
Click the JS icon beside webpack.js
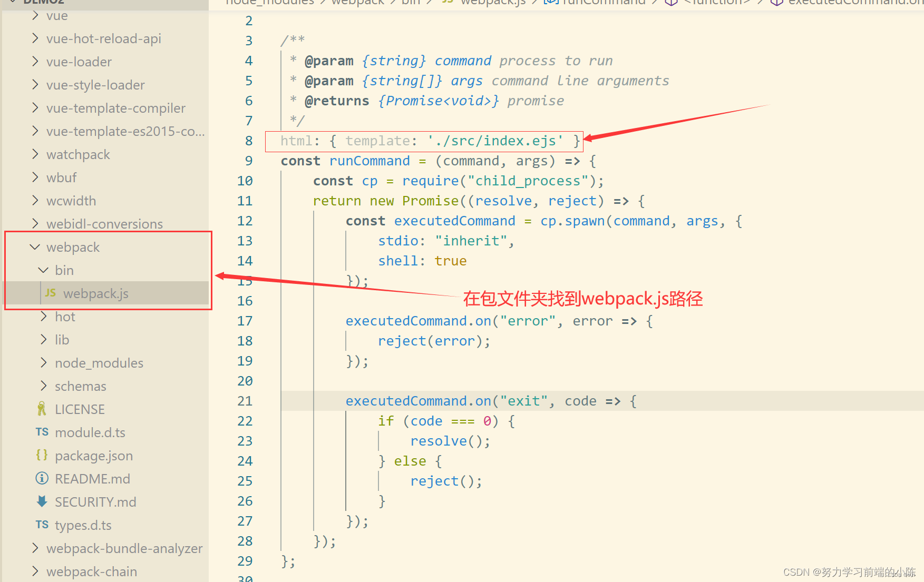(50, 293)
